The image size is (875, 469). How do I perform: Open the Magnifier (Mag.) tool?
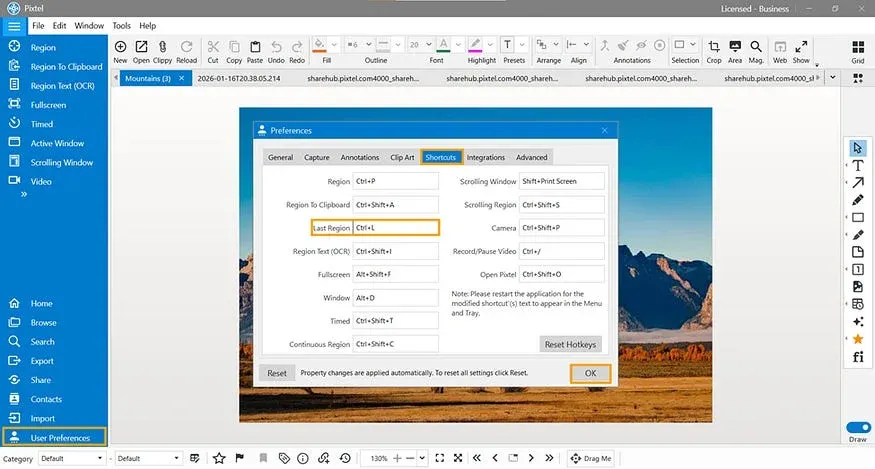coord(756,51)
